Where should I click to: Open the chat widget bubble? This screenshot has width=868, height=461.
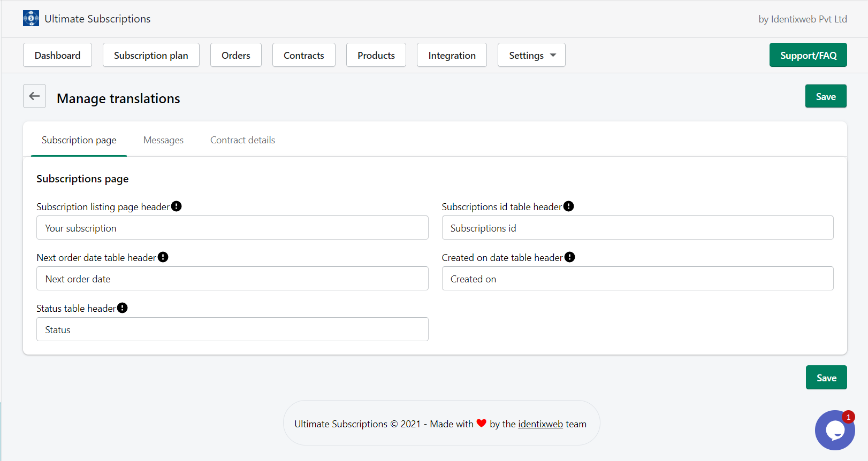click(x=834, y=430)
